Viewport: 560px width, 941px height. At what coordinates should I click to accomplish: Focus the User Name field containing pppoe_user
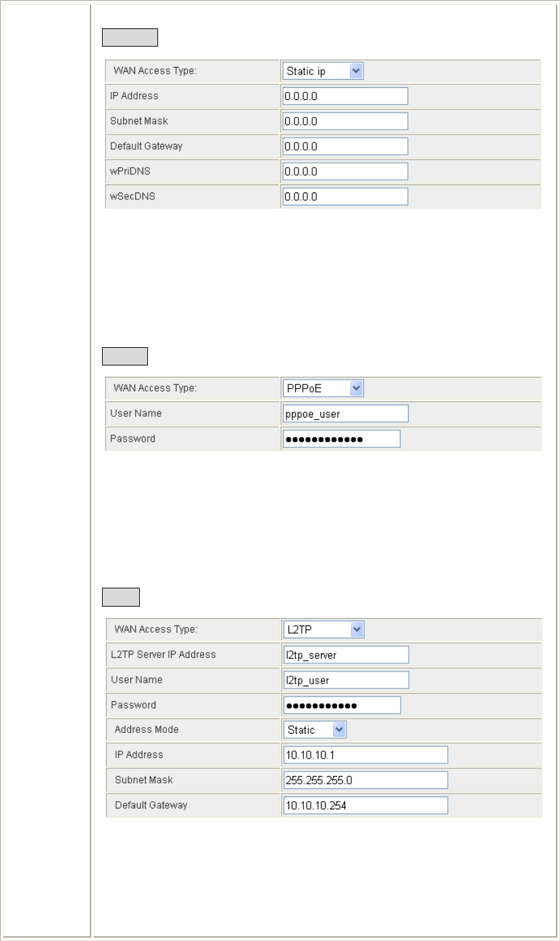pos(345,413)
